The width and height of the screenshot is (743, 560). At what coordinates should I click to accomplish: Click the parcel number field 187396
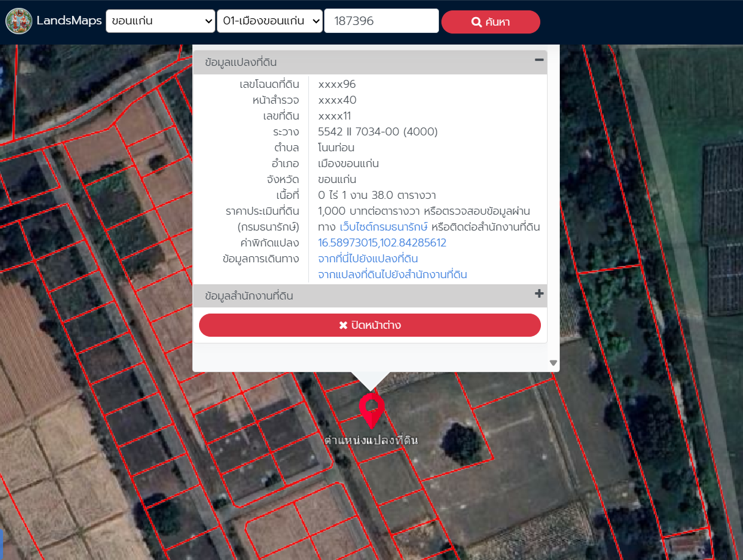pyautogui.click(x=381, y=21)
